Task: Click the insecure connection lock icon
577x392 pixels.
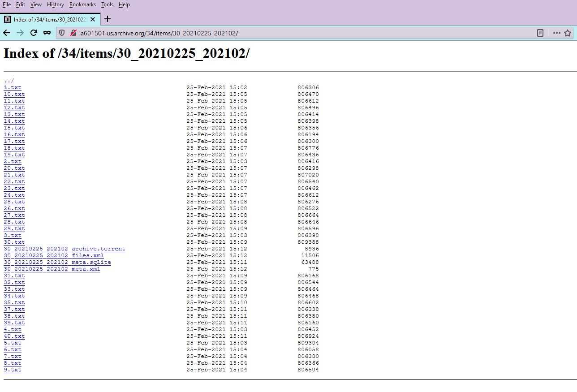Action: 73,33
